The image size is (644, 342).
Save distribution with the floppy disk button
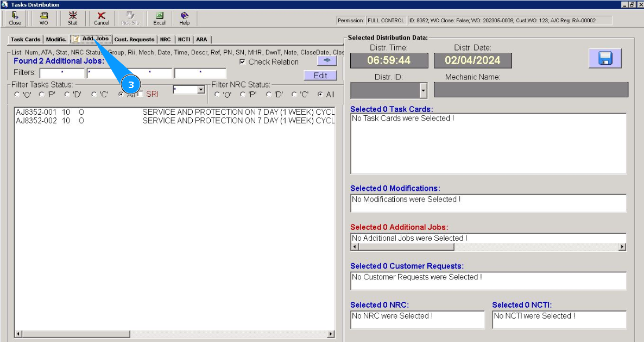click(605, 58)
